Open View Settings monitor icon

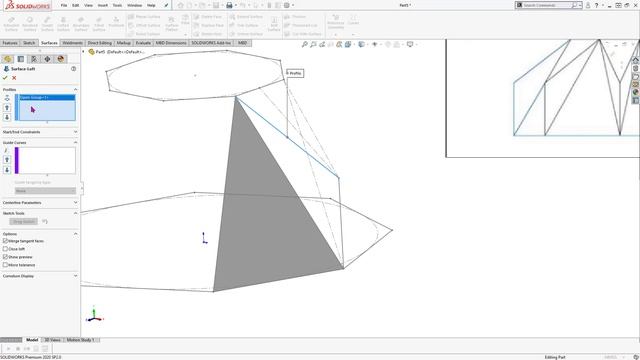click(410, 44)
